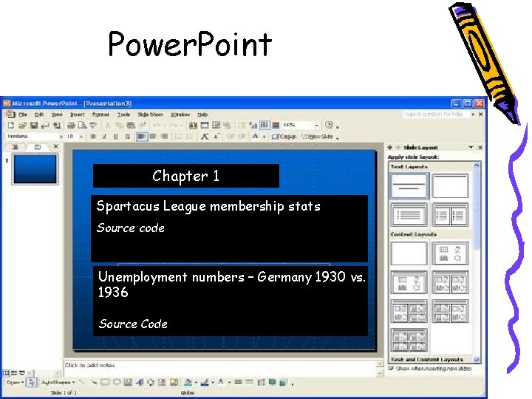The image size is (532, 399).
Task: Close the slides/outline pane
Action: [55, 146]
